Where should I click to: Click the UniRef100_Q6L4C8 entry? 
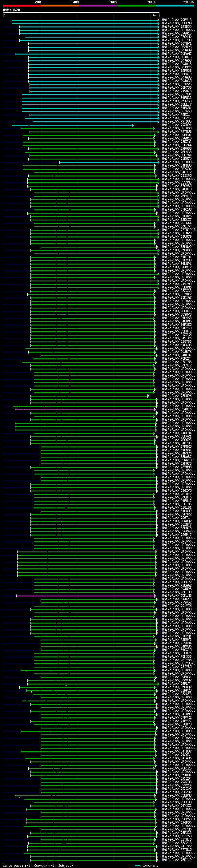(177, 152)
